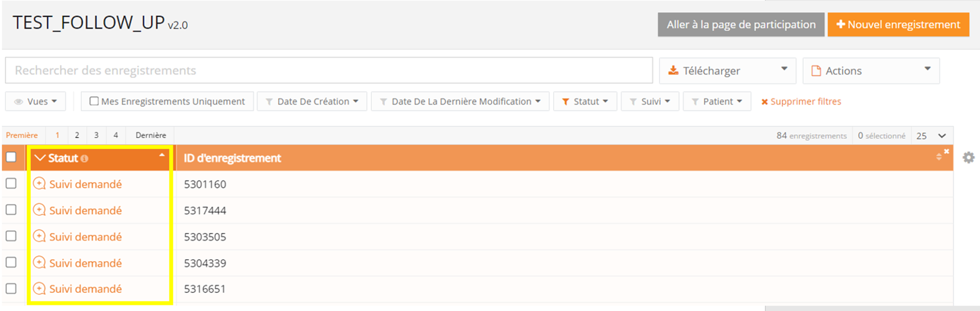Focus the Rechercher des enregistrements search field
The image size is (980, 311).
[329, 70]
